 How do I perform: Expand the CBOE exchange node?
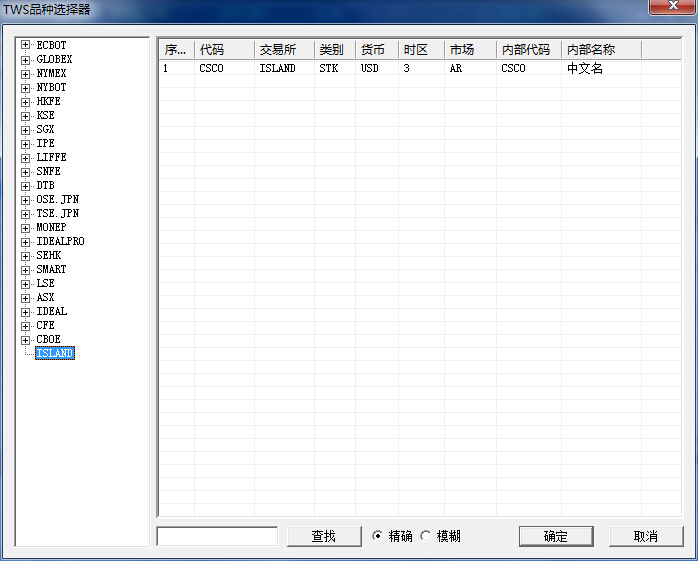pyautogui.click(x=25, y=339)
